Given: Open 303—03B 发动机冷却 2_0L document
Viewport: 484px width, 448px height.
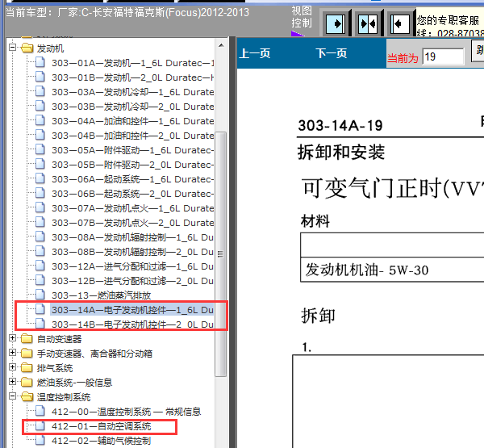Looking at the screenshot, I should pos(133,107).
